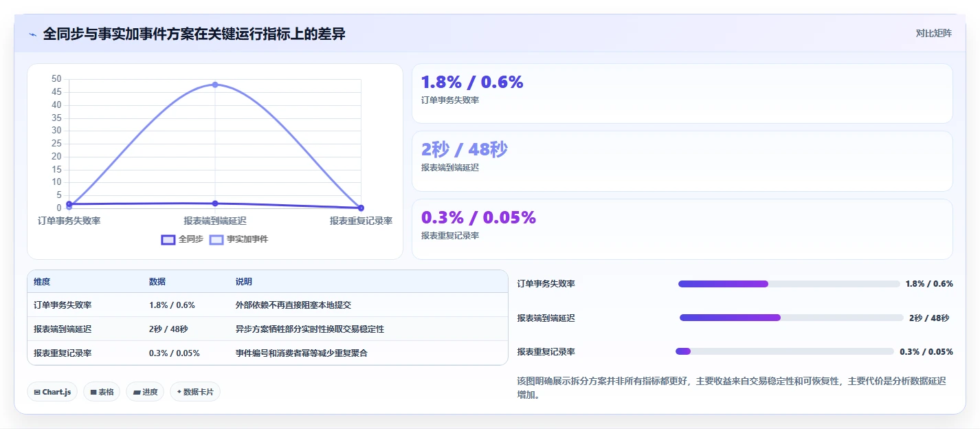Click the 报表重复记录率 cell in the table
The image size is (980, 429).
[x=63, y=353]
